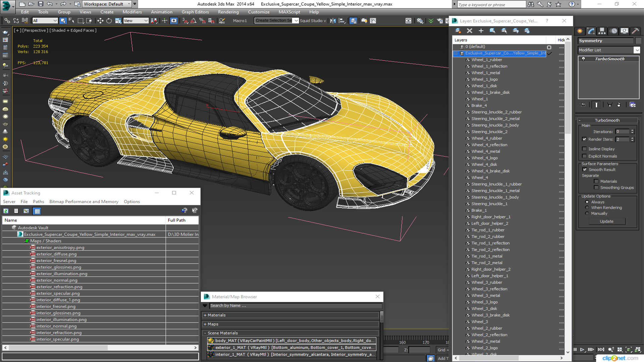Enable Separate by Smoothing Groups checkbox
This screenshot has height=362, width=644.
(x=596, y=188)
